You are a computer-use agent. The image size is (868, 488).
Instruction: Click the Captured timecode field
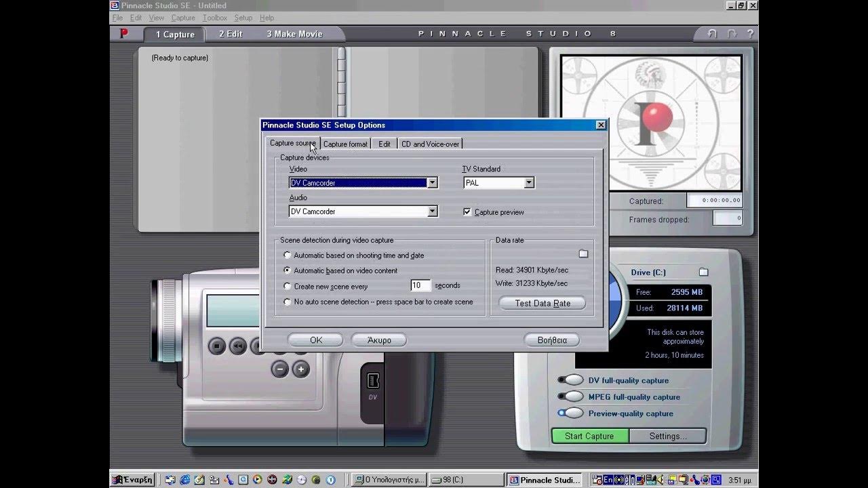(715, 200)
